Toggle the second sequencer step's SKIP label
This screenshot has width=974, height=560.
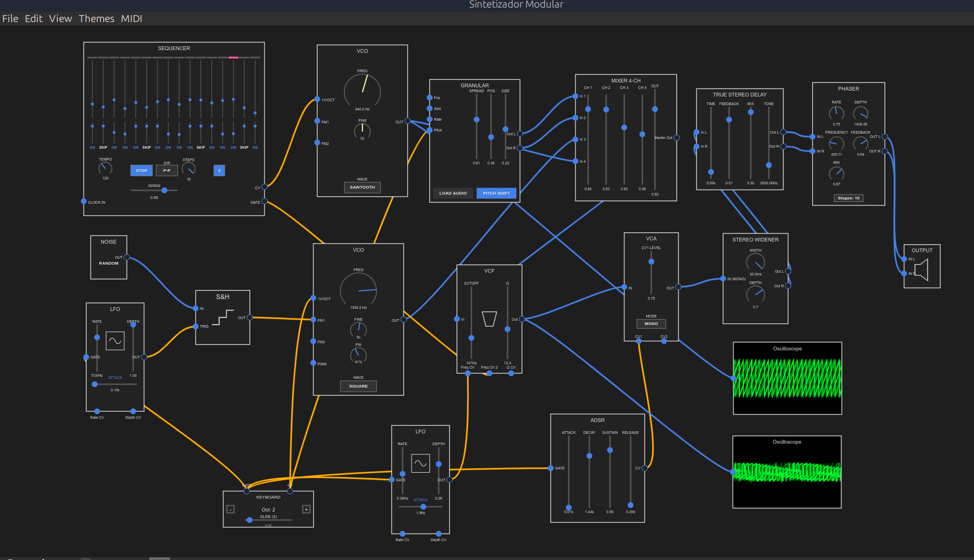click(x=103, y=147)
